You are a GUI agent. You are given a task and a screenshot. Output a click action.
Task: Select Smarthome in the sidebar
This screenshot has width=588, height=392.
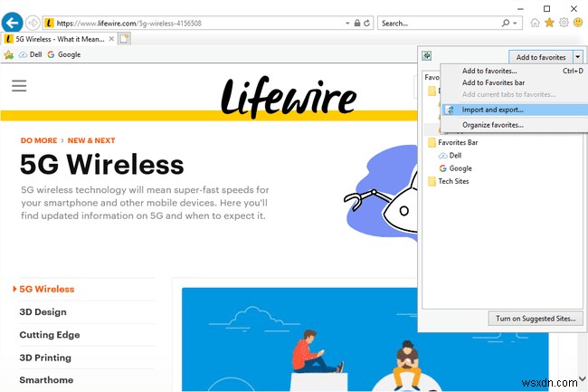[46, 380]
